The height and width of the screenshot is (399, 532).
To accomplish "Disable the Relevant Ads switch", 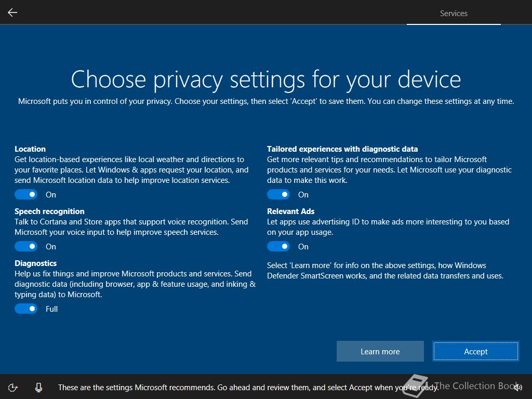I will (278, 246).
